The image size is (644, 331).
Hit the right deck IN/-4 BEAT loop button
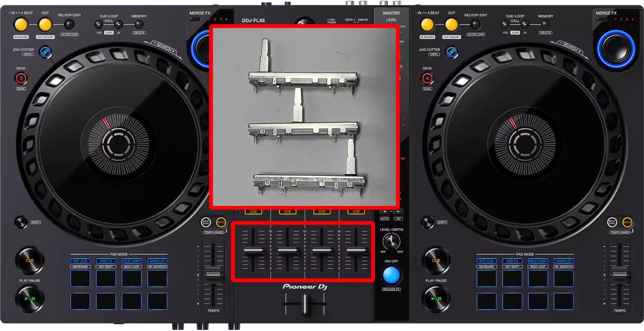click(427, 25)
